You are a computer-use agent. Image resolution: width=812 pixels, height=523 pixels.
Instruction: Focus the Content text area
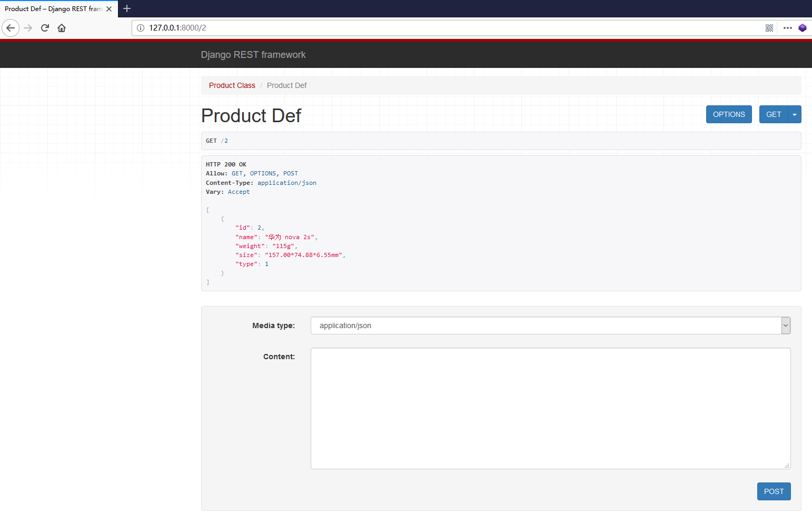551,408
